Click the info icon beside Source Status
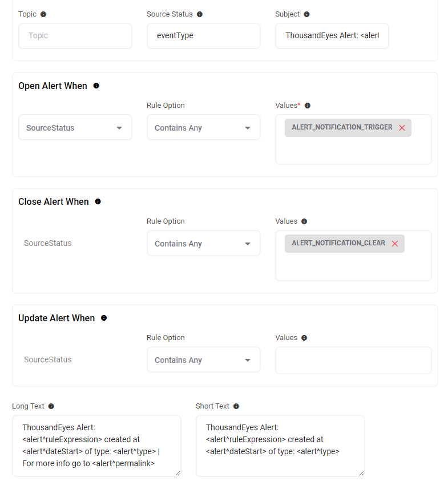This screenshot has height=489, width=448. 200,14
